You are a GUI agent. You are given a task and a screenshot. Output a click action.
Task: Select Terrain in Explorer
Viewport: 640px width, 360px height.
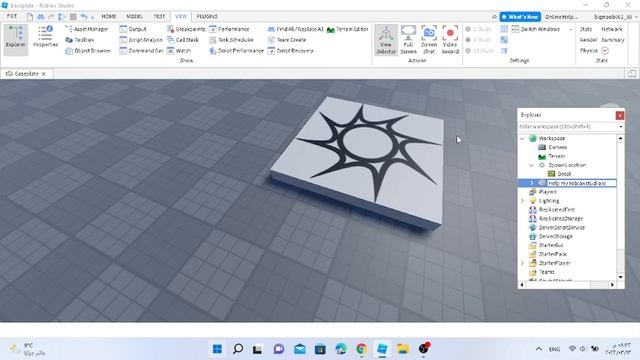(x=551, y=156)
